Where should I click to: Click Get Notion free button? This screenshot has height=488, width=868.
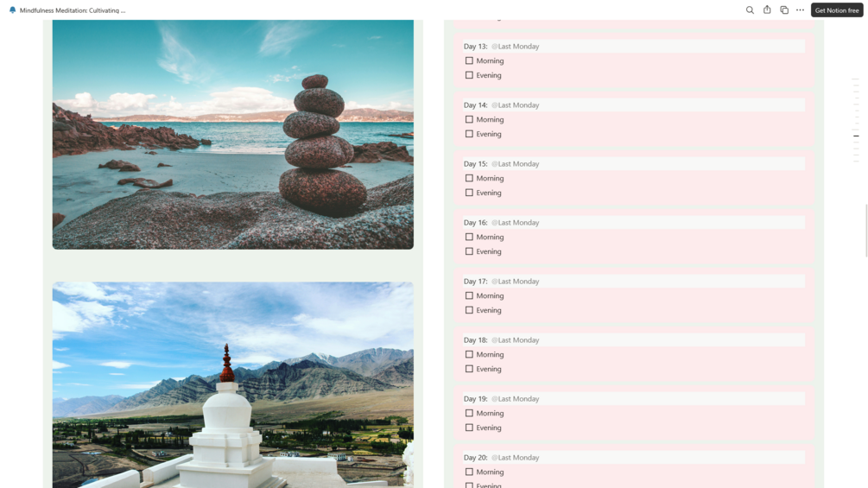836,10
